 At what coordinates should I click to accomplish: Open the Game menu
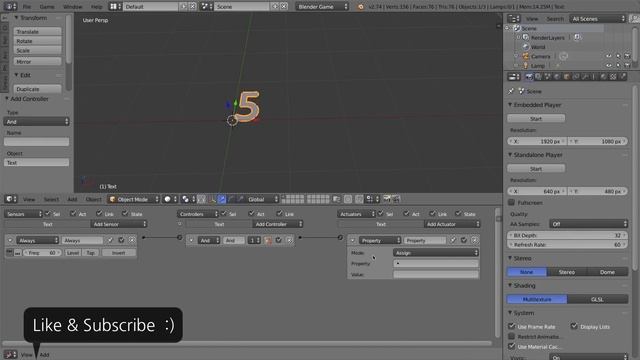(x=47, y=7)
